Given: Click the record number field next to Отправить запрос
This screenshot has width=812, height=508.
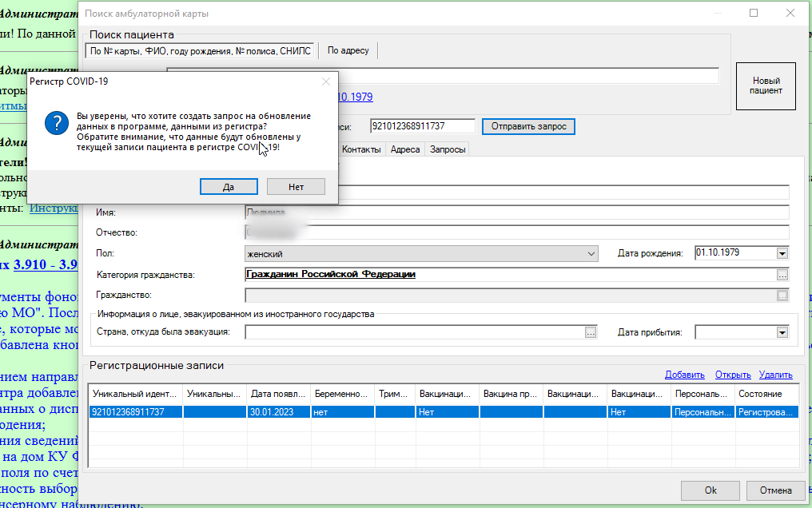Looking at the screenshot, I should pos(423,126).
